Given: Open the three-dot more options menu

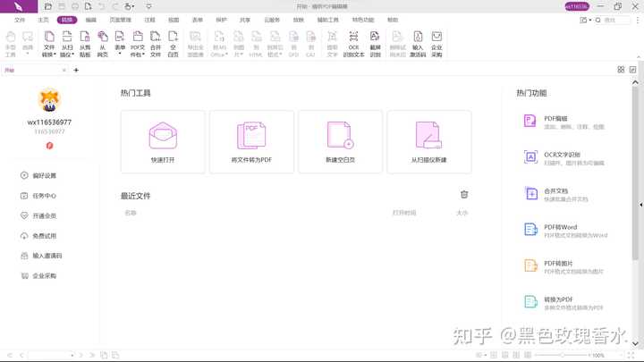Looking at the screenshot, I should click(x=638, y=20).
